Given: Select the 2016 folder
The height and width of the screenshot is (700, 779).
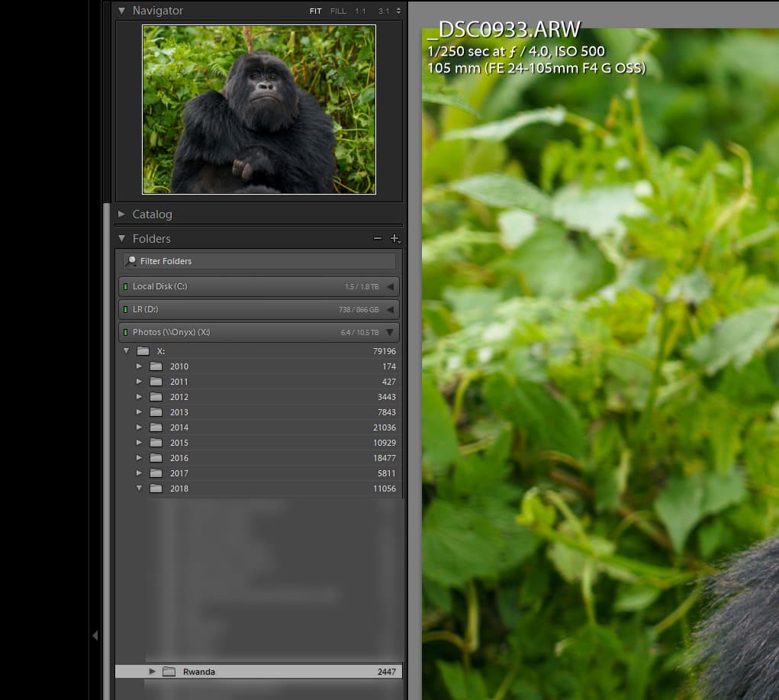Looking at the screenshot, I should (x=259, y=458).
